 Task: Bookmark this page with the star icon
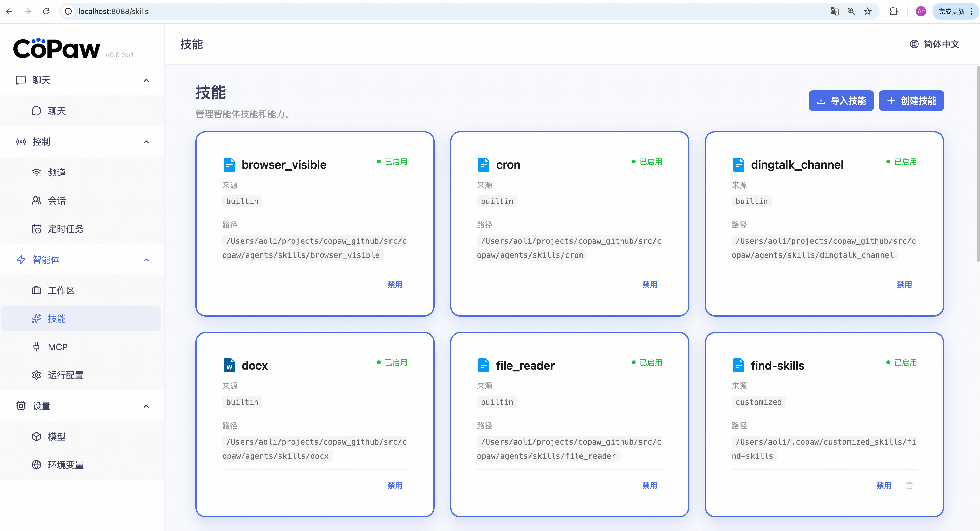(x=868, y=12)
